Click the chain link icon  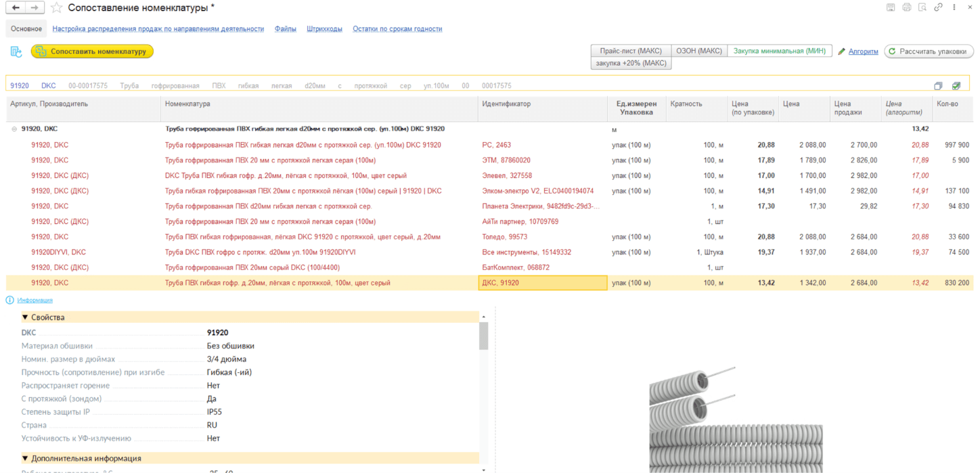click(x=938, y=7)
